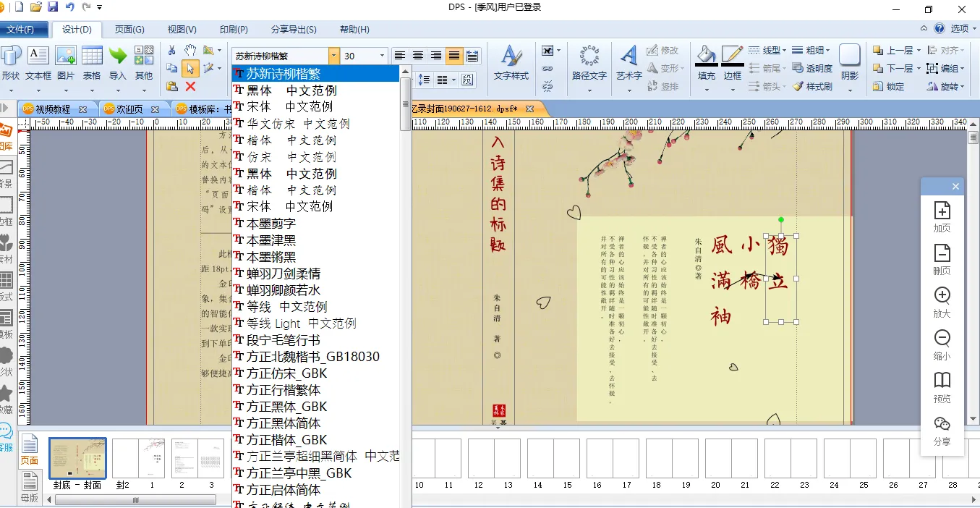Image resolution: width=980 pixels, height=508 pixels.
Task: Toggle the arrow selection tool
Action: tap(189, 68)
